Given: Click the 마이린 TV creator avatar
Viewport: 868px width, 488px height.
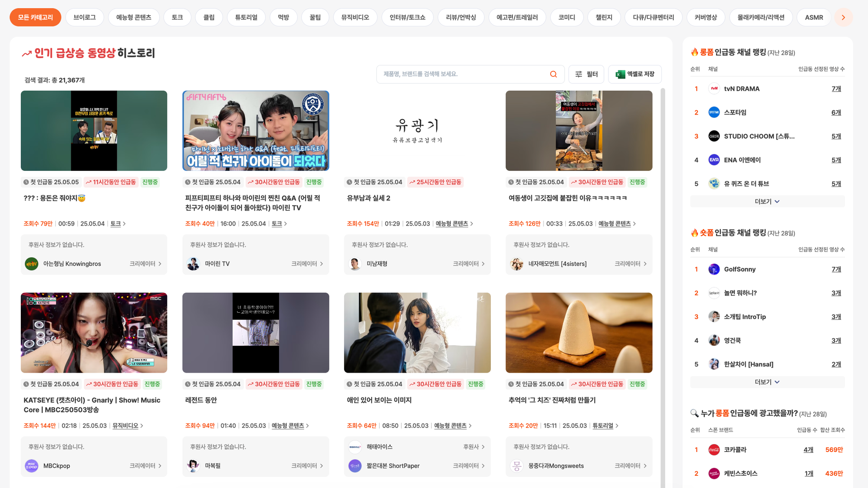Looking at the screenshot, I should (x=193, y=263).
